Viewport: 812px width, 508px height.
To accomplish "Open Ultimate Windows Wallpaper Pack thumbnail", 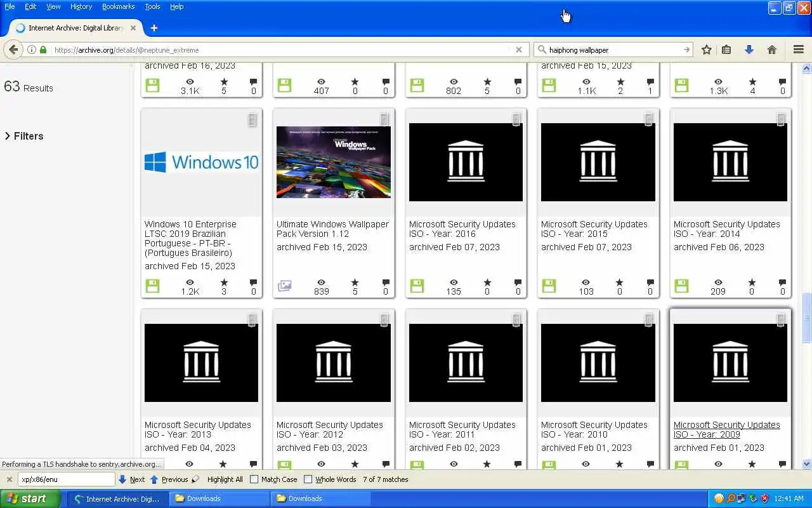I will [x=334, y=162].
